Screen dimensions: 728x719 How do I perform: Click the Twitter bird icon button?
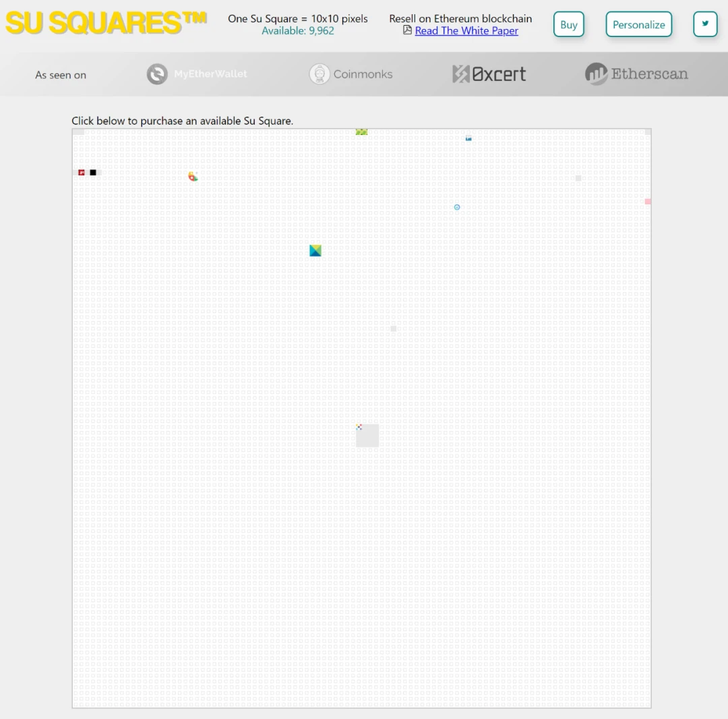pos(705,24)
